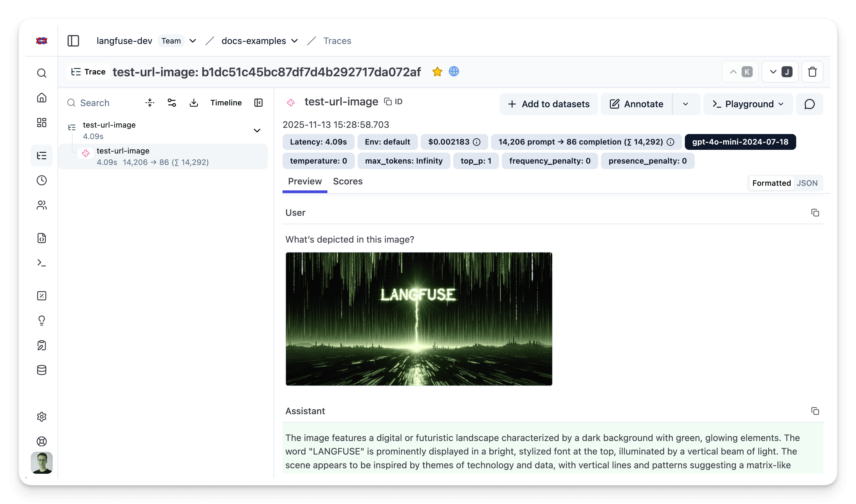Open view options sliders icon
The width and height of the screenshot is (856, 504).
pyautogui.click(x=172, y=103)
